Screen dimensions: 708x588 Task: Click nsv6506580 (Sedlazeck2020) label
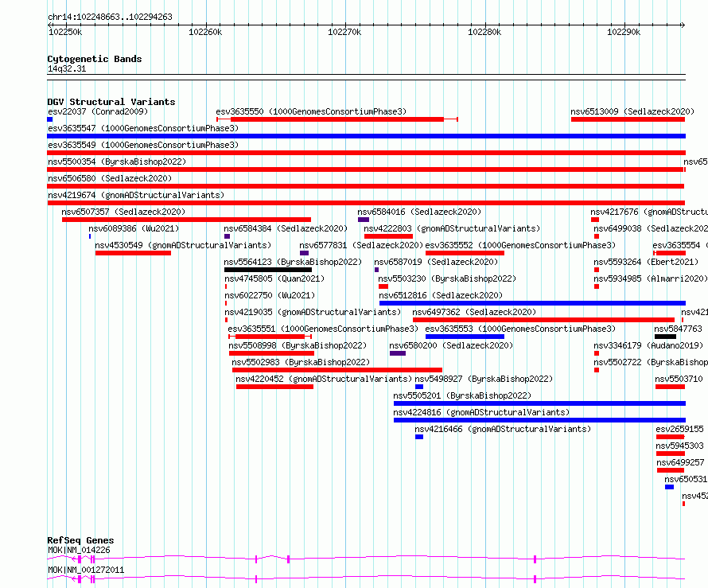(110, 178)
